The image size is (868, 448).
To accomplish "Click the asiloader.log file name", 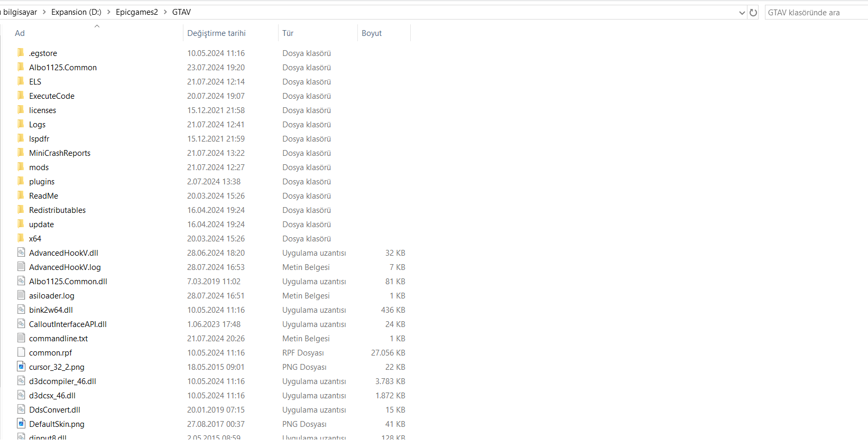I will pos(52,296).
